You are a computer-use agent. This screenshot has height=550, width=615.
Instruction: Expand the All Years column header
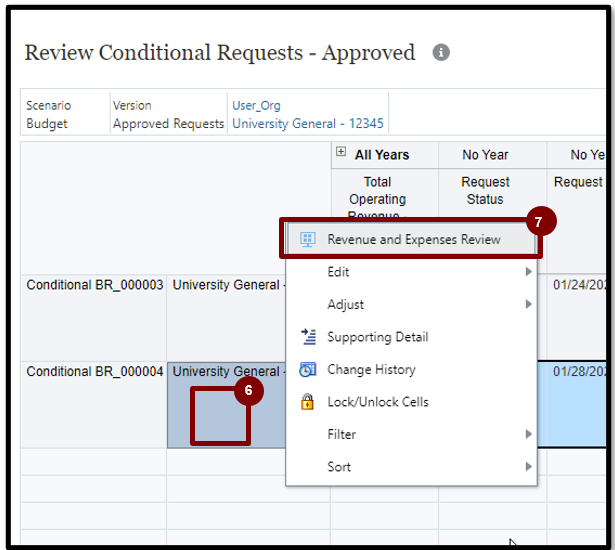341,154
